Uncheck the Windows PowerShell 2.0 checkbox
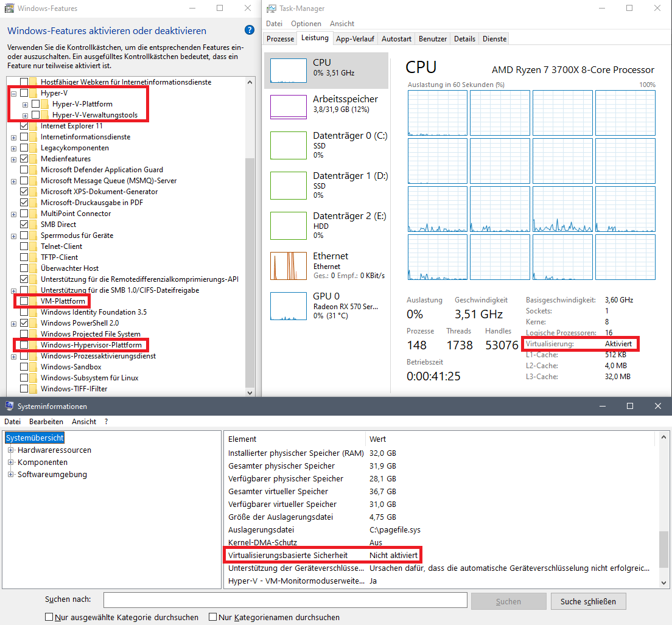The height and width of the screenshot is (625, 672). (x=24, y=323)
